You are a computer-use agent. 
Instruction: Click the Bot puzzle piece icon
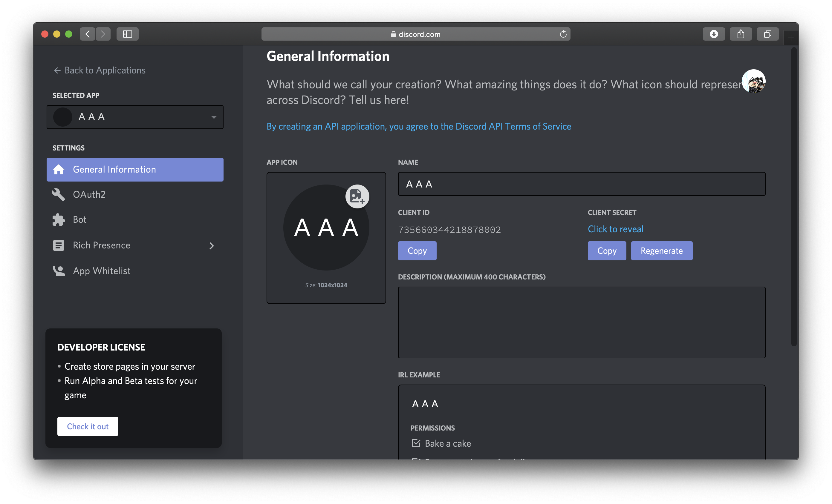point(58,220)
